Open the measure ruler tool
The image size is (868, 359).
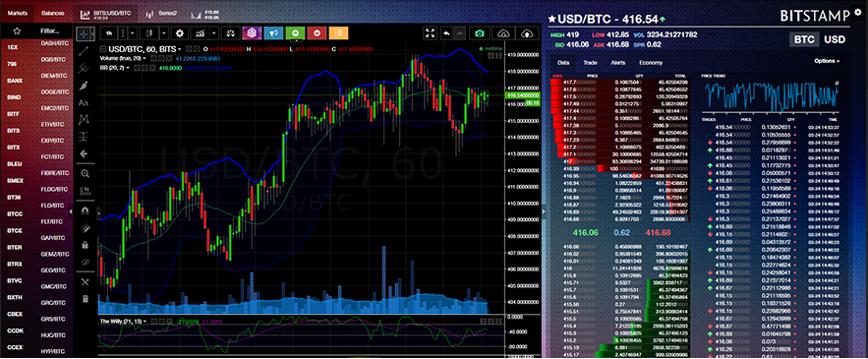click(x=85, y=192)
